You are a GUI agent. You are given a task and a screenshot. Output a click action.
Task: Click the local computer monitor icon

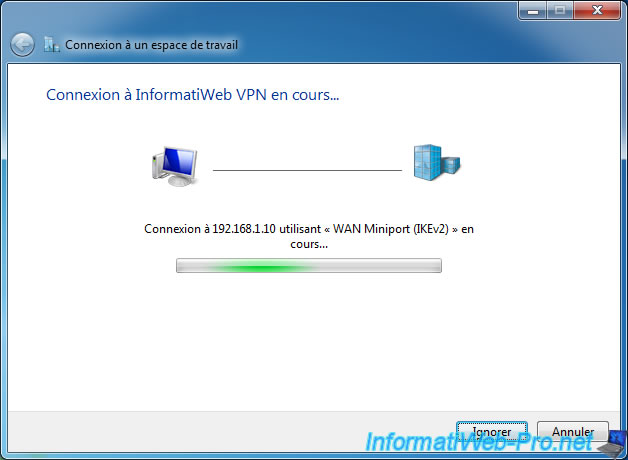[x=175, y=166]
